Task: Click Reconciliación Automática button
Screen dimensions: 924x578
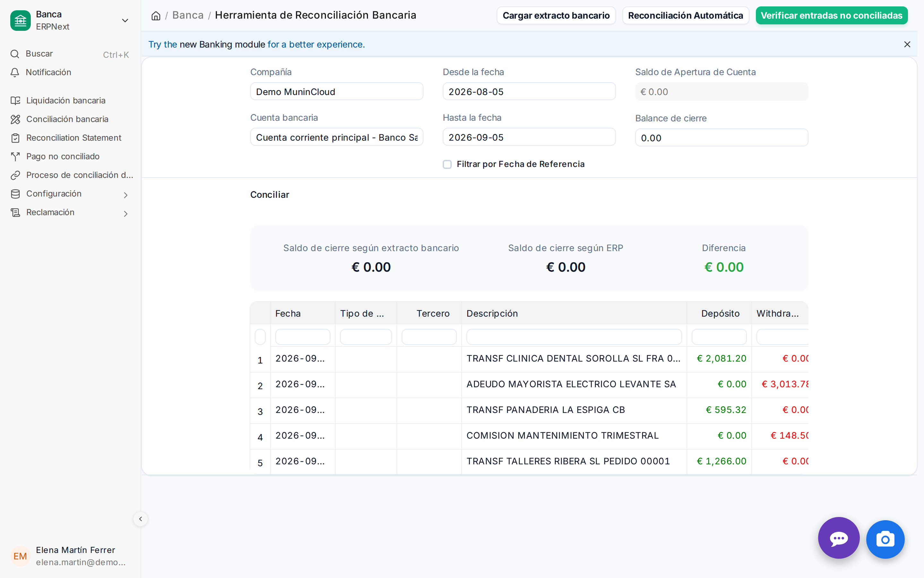Action: [685, 15]
